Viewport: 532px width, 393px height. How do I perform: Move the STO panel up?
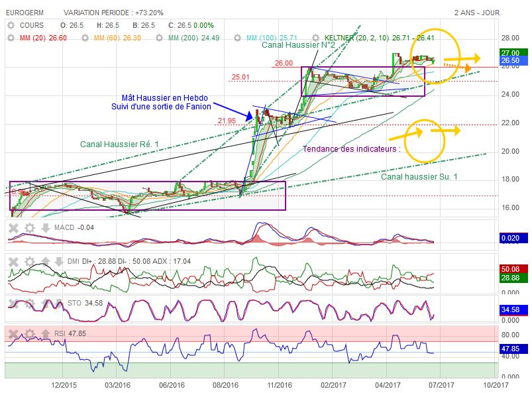point(46,303)
